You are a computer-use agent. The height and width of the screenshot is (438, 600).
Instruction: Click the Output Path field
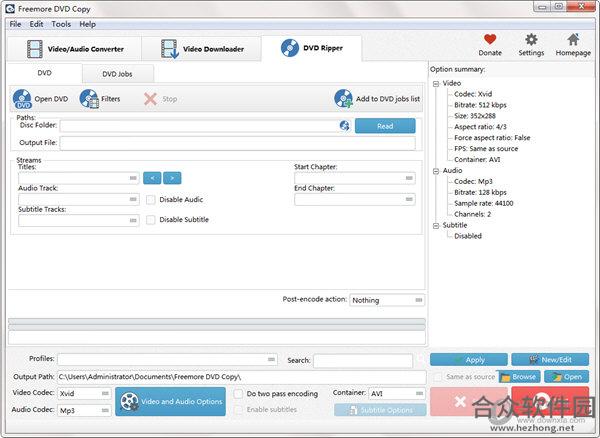242,377
